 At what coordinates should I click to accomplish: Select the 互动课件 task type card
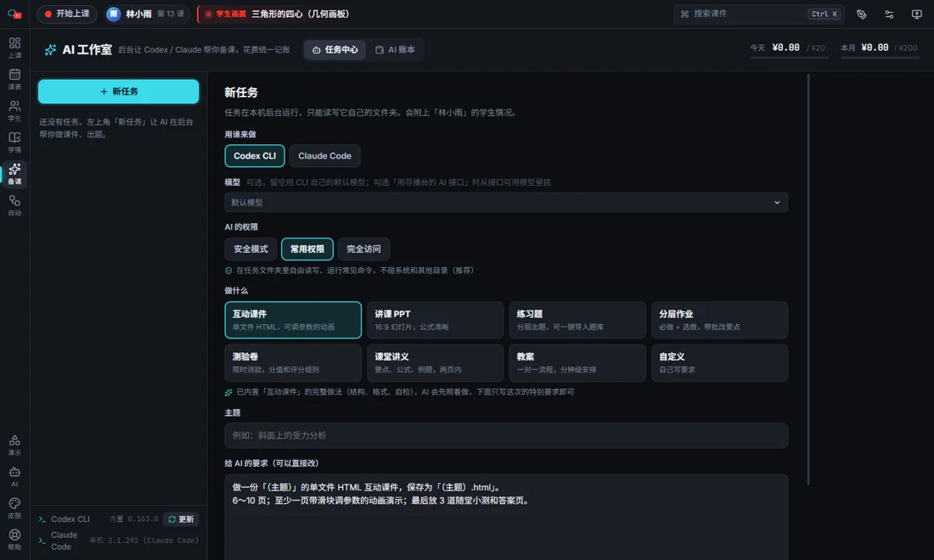[x=293, y=320]
